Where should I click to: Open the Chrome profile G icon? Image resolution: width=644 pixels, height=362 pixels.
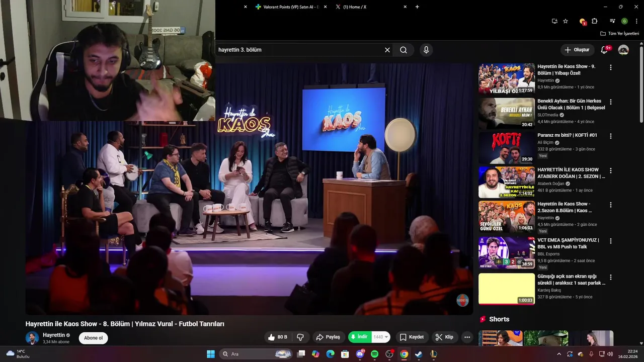tap(624, 21)
